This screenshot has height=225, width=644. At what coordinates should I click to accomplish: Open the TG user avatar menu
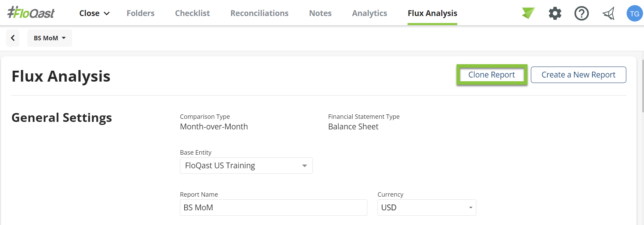pos(634,13)
